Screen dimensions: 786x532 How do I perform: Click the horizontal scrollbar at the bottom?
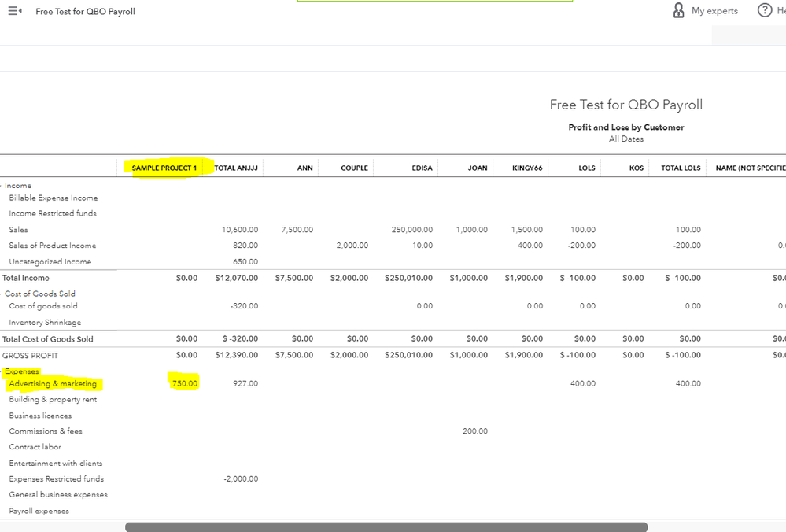386,527
